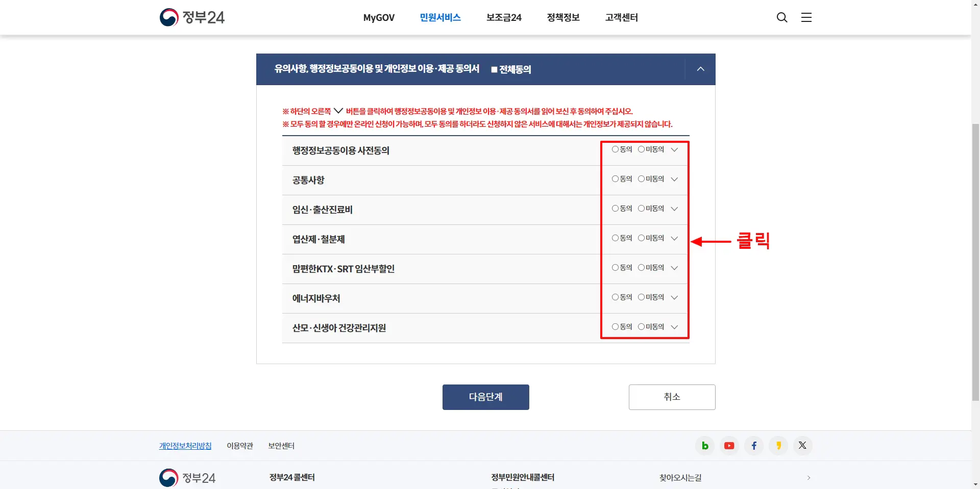The image size is (980, 489).
Task: Open the 찾아오시는길 arrow in the footer
Action: (x=808, y=478)
